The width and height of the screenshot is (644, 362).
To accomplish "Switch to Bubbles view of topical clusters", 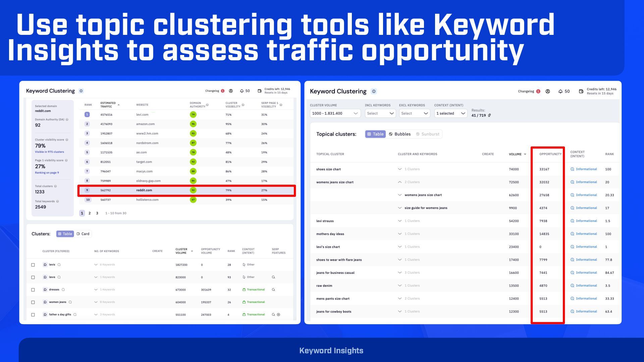I will pos(399,134).
